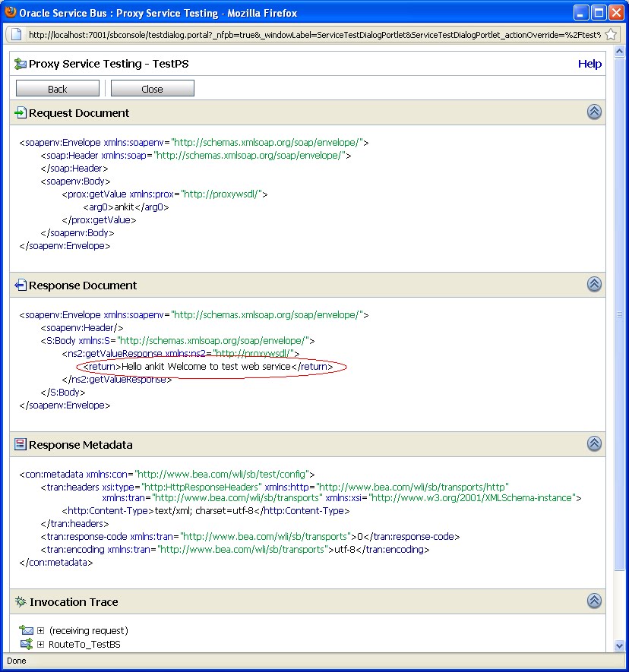Click the soap:Header opening tag in request
The image size is (629, 672).
coord(196,156)
